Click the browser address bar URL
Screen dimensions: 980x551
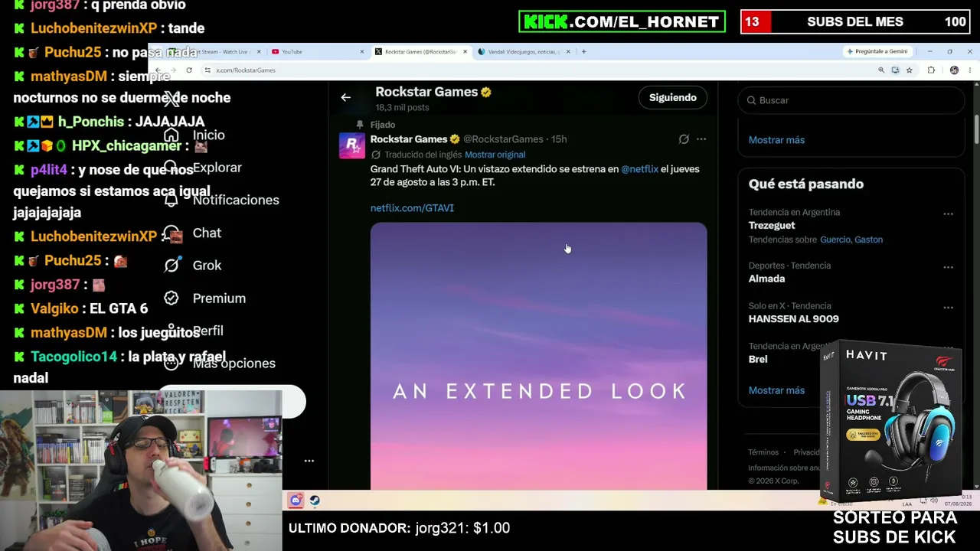pyautogui.click(x=246, y=70)
